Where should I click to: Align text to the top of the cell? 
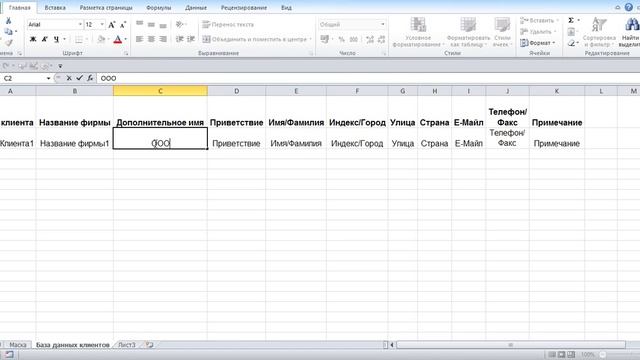(x=140, y=24)
